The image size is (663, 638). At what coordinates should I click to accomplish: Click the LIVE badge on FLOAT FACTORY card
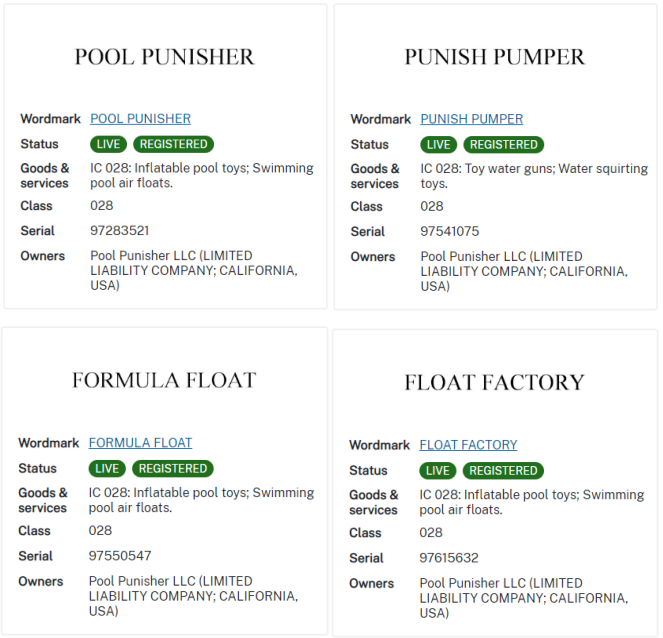(x=438, y=471)
